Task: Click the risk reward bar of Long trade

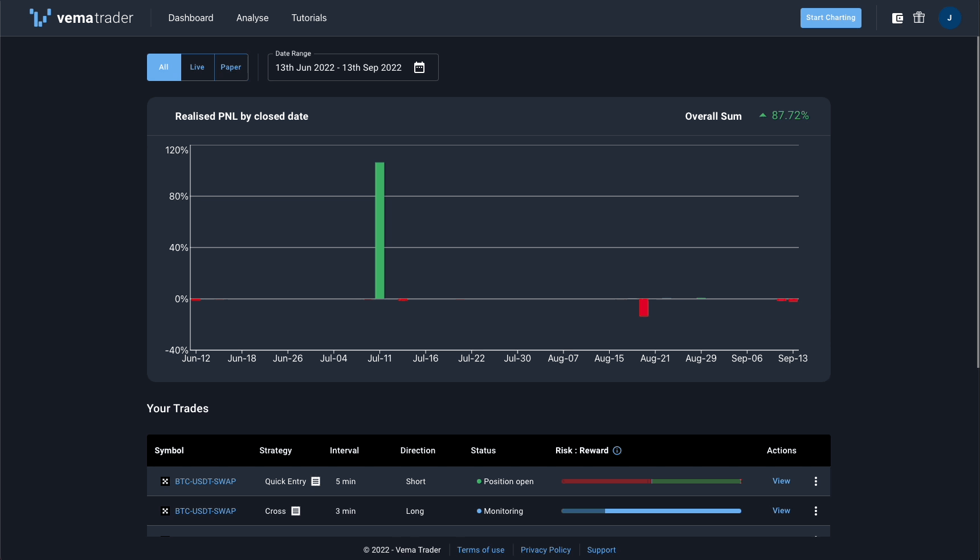Action: point(651,511)
